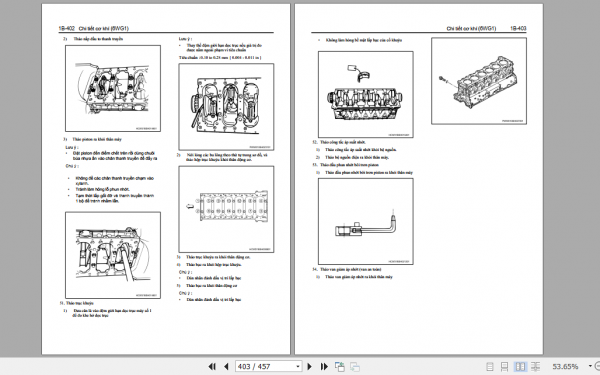Click the piston oil jet nozzle figure
The image size is (600, 375).
[x=365, y=221]
